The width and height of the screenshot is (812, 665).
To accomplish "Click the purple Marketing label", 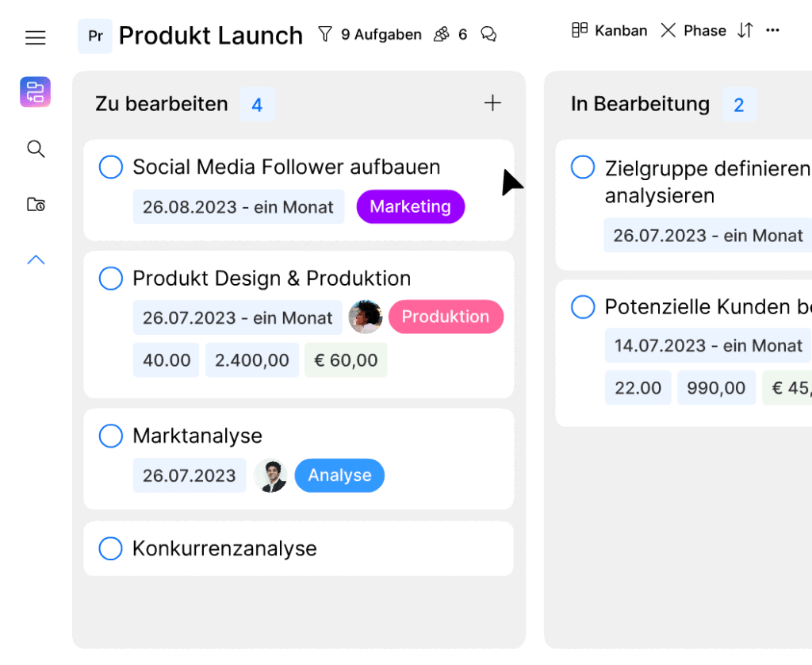I will coord(410,206).
